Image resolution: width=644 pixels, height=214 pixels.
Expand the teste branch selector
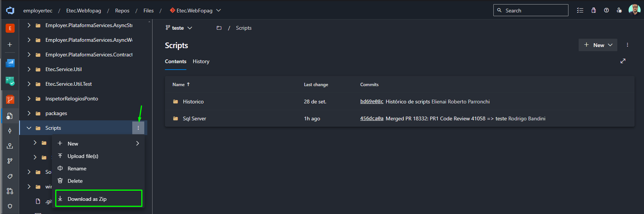[179, 28]
